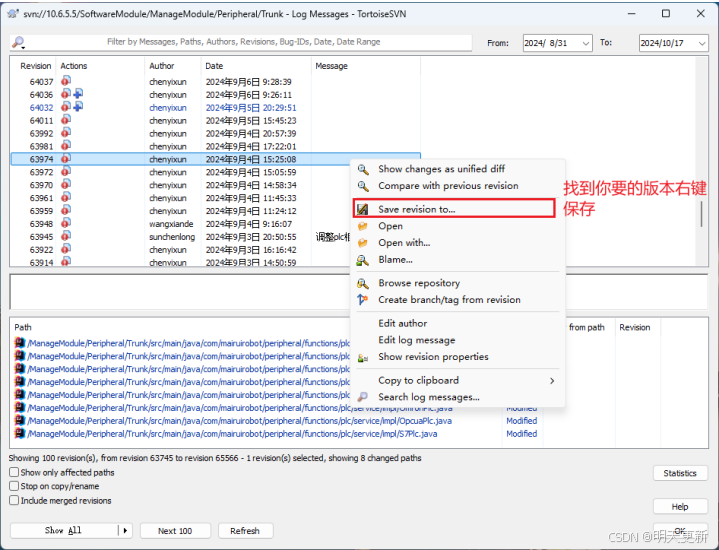Click the modified action icon for revision 63981

pyautogui.click(x=66, y=145)
